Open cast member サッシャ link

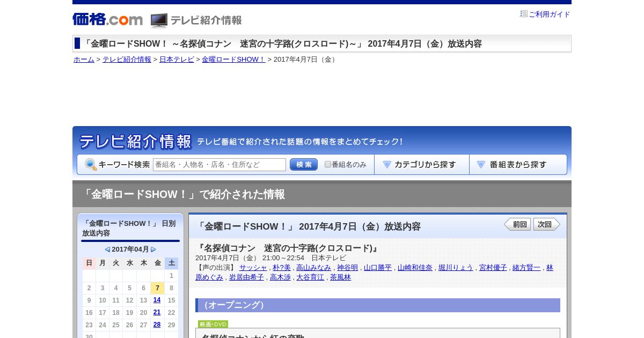click(253, 268)
